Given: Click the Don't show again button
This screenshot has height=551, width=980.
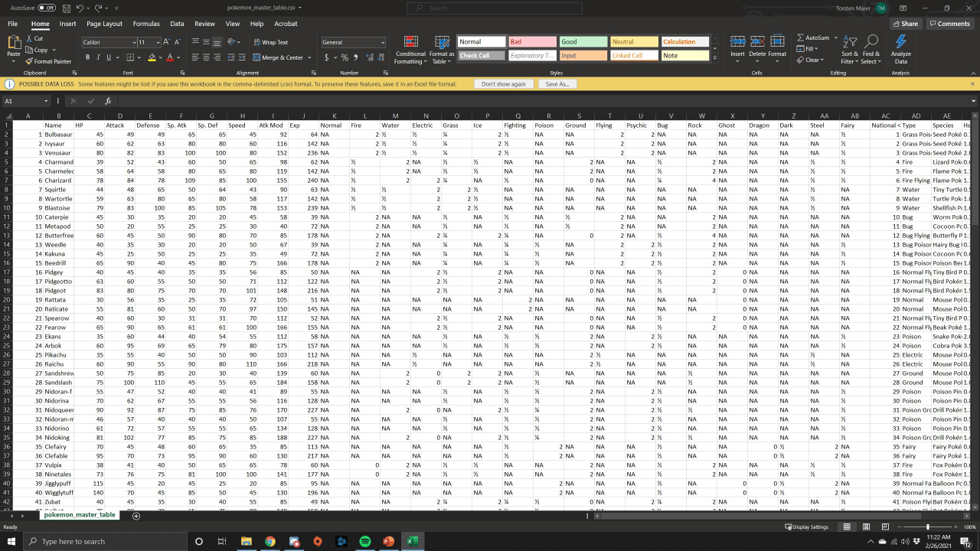Looking at the screenshot, I should click(503, 84).
